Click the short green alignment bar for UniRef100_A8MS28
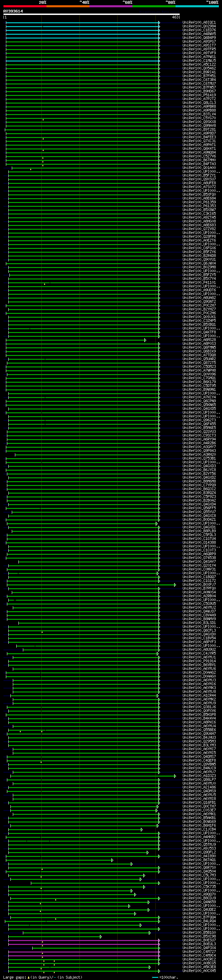The height and width of the screenshot is (980, 222). pos(76,340)
